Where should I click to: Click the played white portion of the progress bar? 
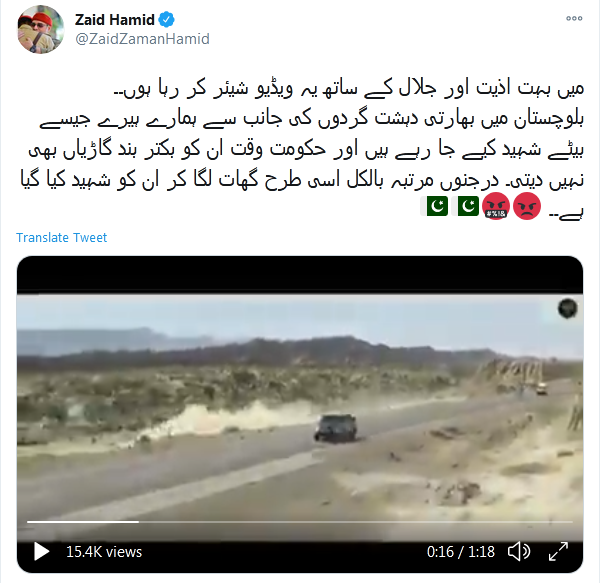point(83,521)
